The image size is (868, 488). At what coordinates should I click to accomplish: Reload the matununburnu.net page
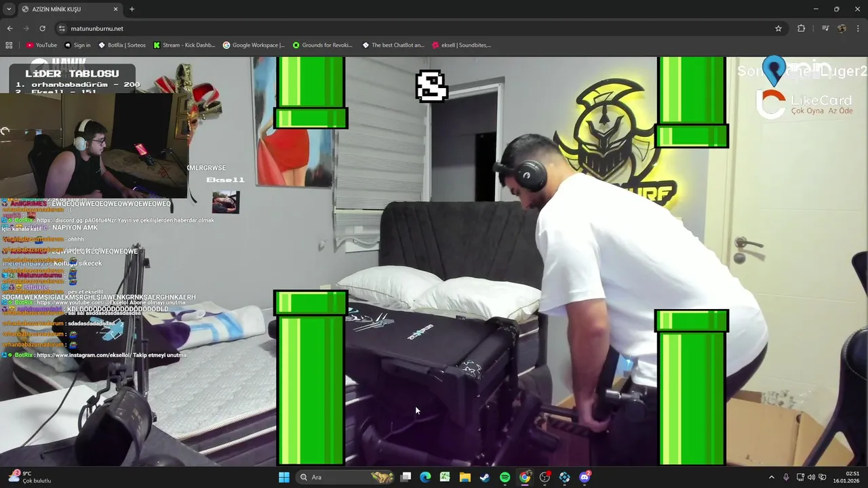click(42, 28)
